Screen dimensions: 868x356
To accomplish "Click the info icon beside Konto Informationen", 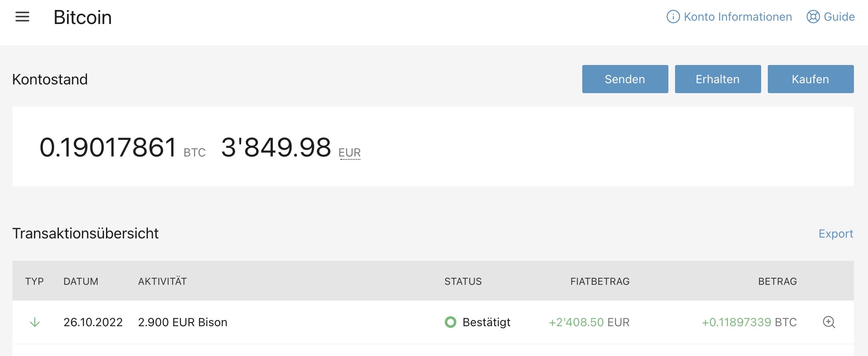I will 673,17.
